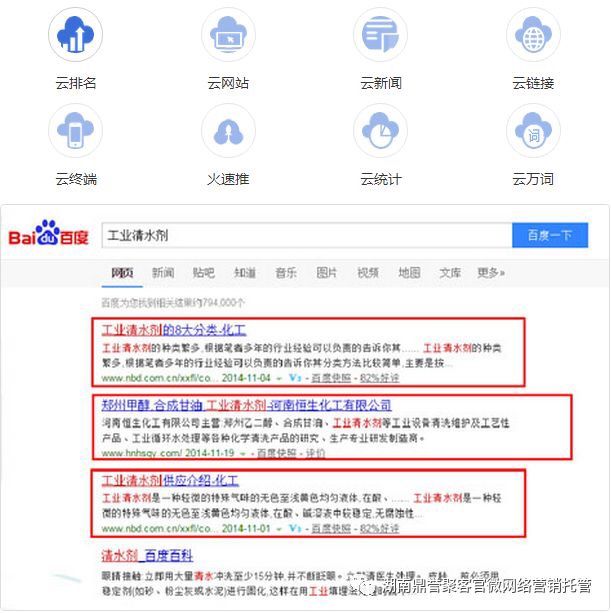Click the Baidu paw logo
Image resolution: width=611 pixels, height=613 pixels.
(48, 233)
